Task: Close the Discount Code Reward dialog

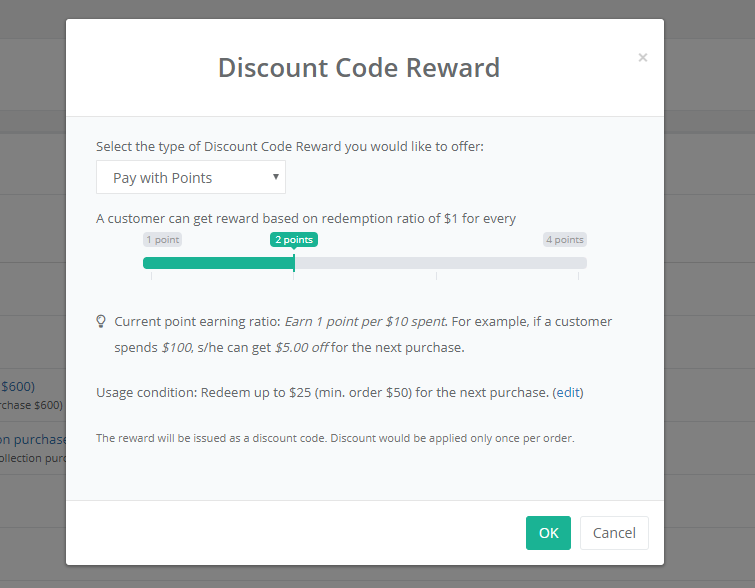Action: [642, 58]
